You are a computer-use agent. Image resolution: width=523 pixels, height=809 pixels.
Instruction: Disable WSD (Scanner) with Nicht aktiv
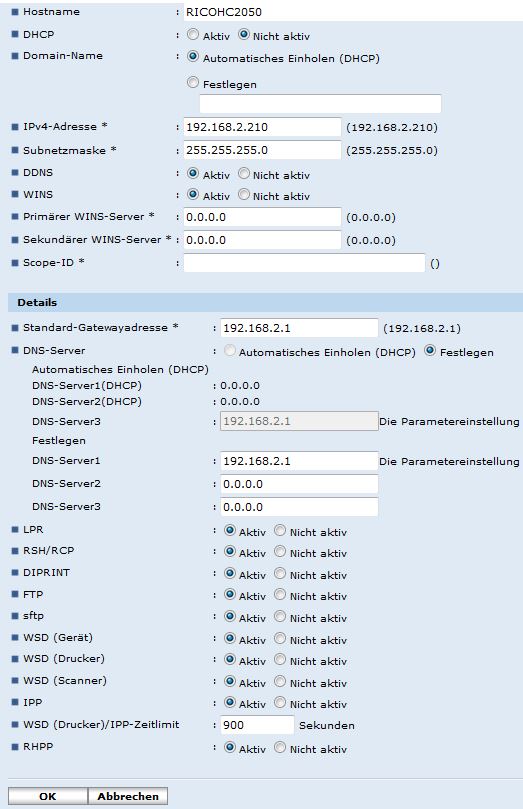tap(280, 681)
